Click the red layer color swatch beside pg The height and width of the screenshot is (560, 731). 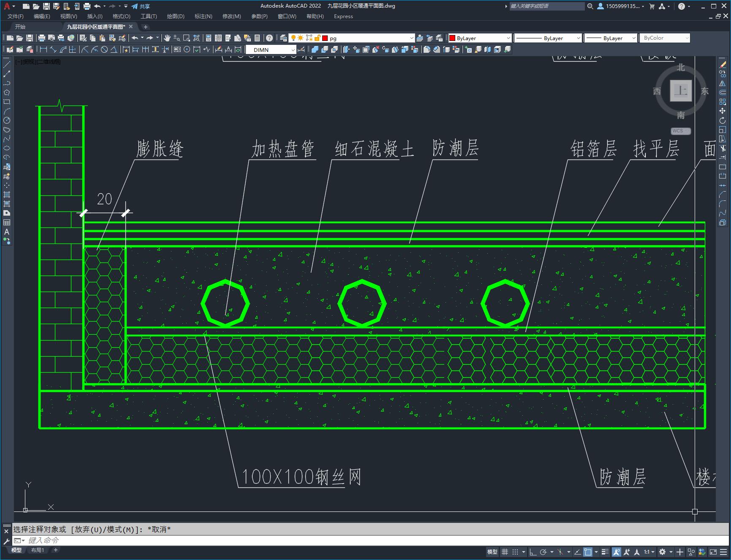[x=325, y=38]
